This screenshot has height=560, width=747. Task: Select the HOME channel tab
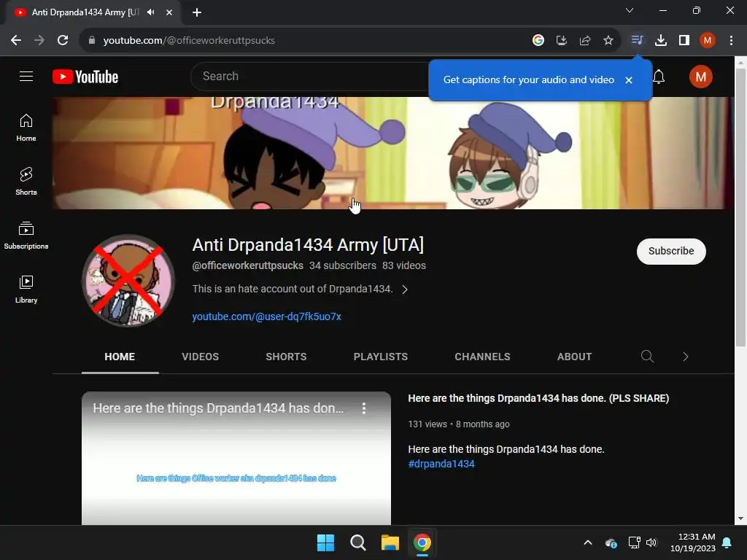point(120,357)
